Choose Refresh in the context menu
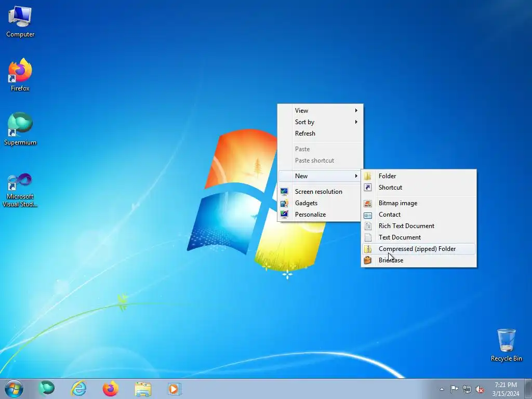 point(320,134)
